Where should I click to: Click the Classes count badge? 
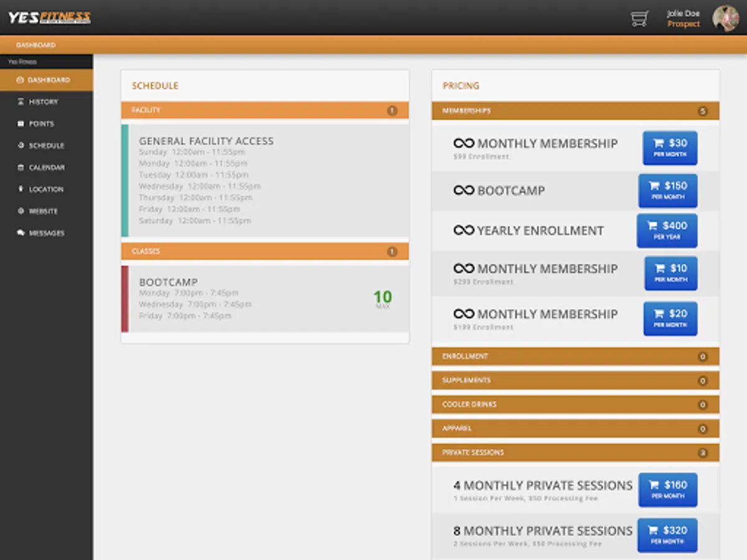(x=392, y=252)
